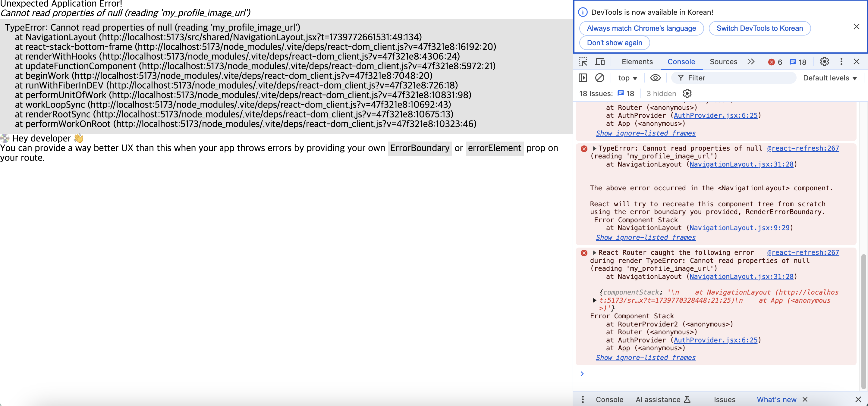868x406 pixels.
Task: Expand the componentStack error object
Action: click(x=594, y=301)
